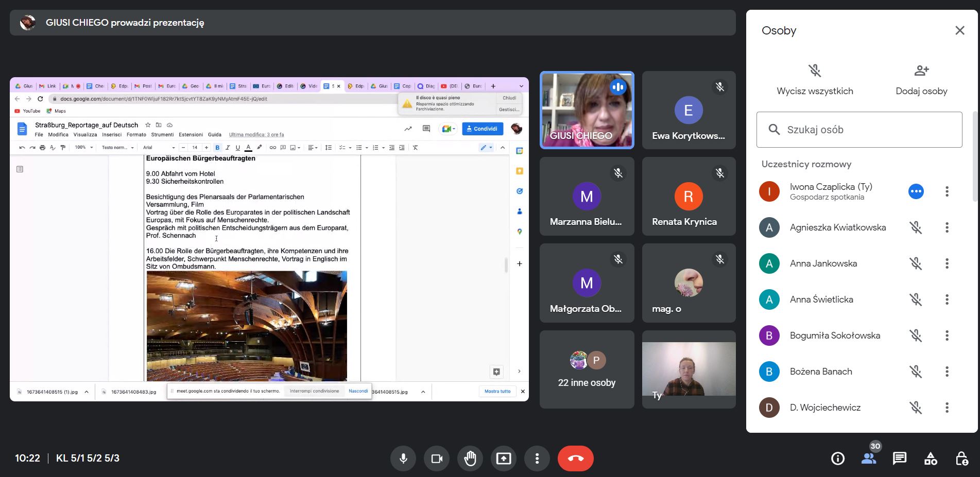980x477 pixels.
Task: Click Dodaj osoby to add people
Action: pyautogui.click(x=921, y=80)
